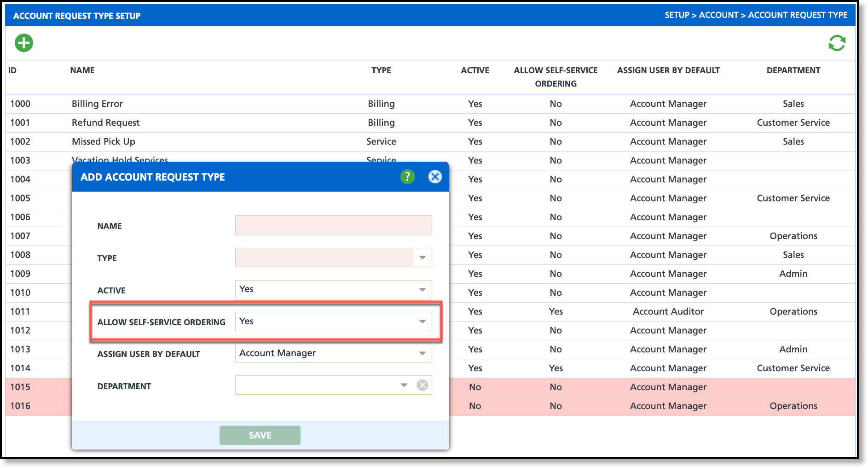Click Operations department in row 1016
Screen dimensions: 868x468
click(793, 406)
